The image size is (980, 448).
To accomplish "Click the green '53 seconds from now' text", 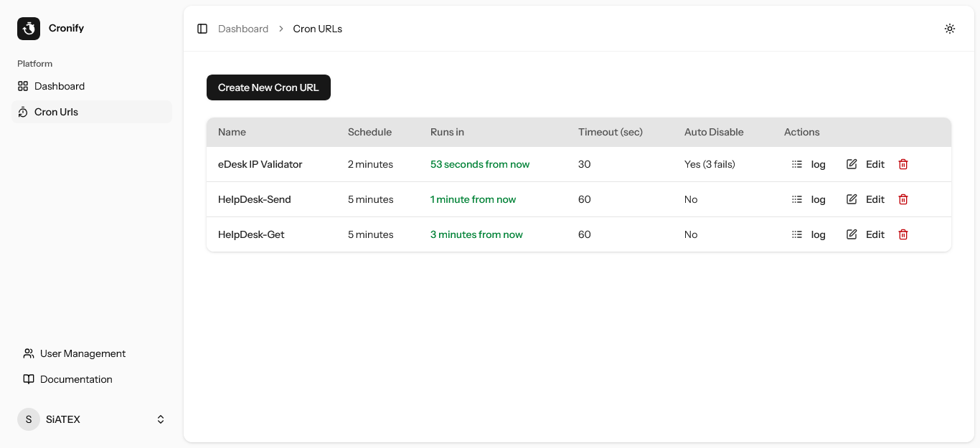I will (x=480, y=164).
